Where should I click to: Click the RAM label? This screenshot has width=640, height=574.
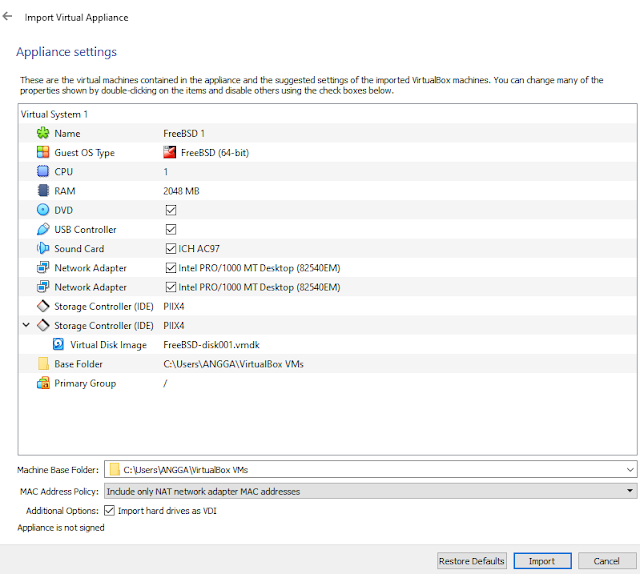click(x=64, y=191)
